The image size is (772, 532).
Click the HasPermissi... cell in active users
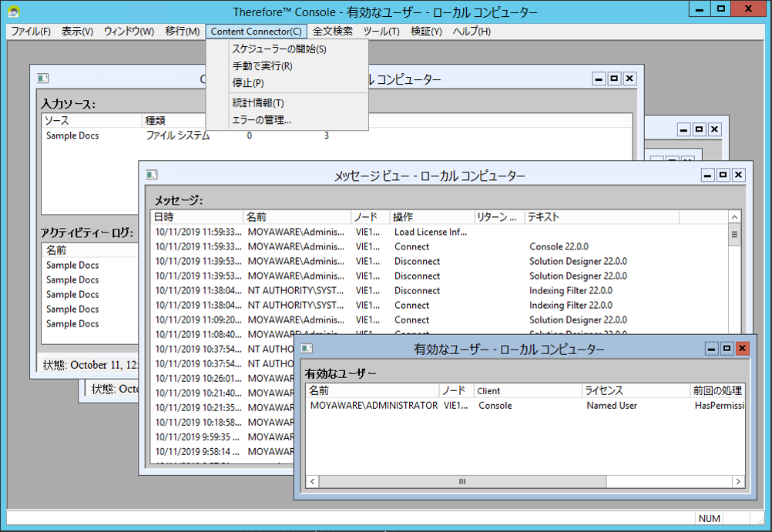[720, 406]
